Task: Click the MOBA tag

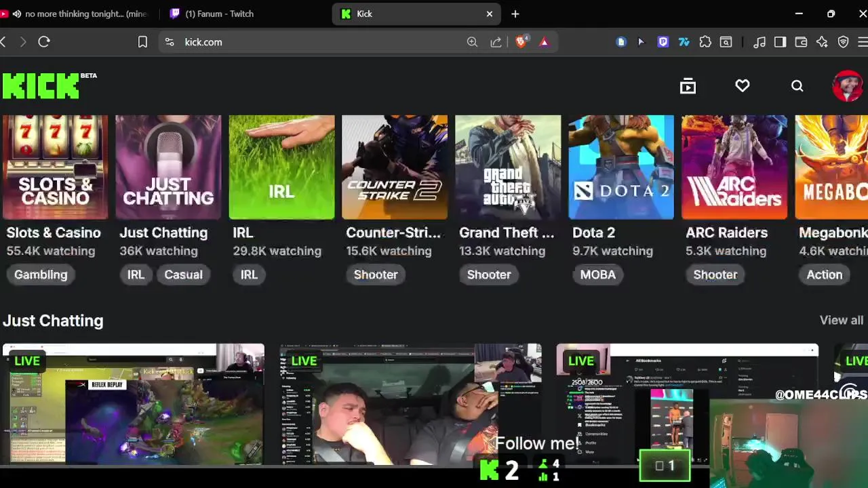Action: 597,274
